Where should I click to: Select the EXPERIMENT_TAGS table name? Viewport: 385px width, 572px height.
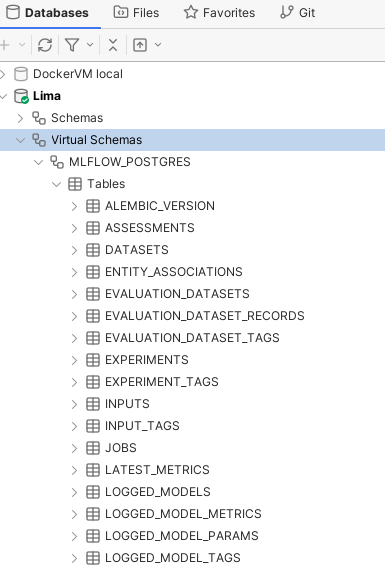click(162, 382)
